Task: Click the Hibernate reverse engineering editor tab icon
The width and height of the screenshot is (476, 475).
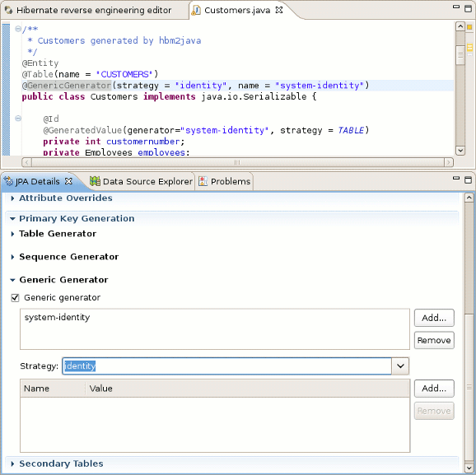Action: coord(9,11)
